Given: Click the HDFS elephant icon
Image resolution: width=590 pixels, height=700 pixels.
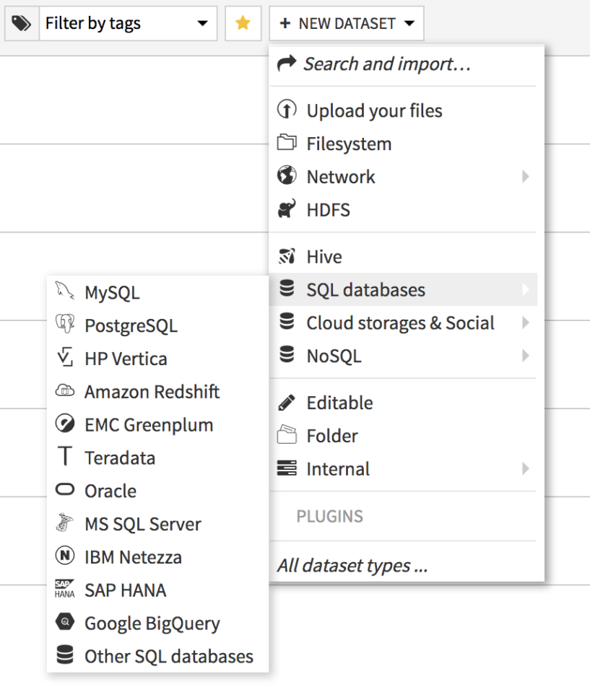Looking at the screenshot, I should pyautogui.click(x=287, y=209).
